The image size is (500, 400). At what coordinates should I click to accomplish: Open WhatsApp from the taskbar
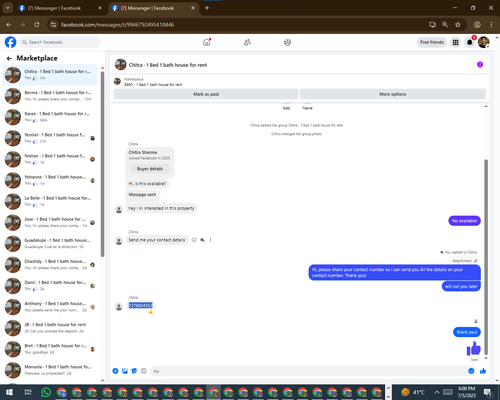46,392
